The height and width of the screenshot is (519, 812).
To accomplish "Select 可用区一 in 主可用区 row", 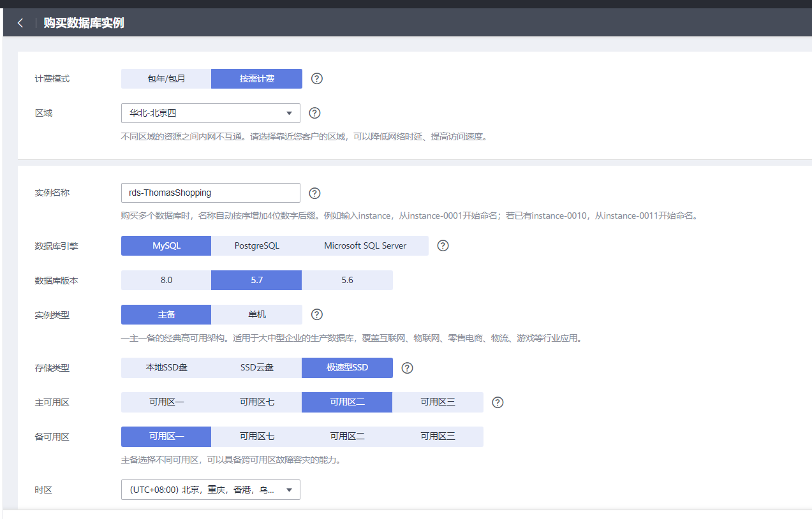I will [166, 402].
